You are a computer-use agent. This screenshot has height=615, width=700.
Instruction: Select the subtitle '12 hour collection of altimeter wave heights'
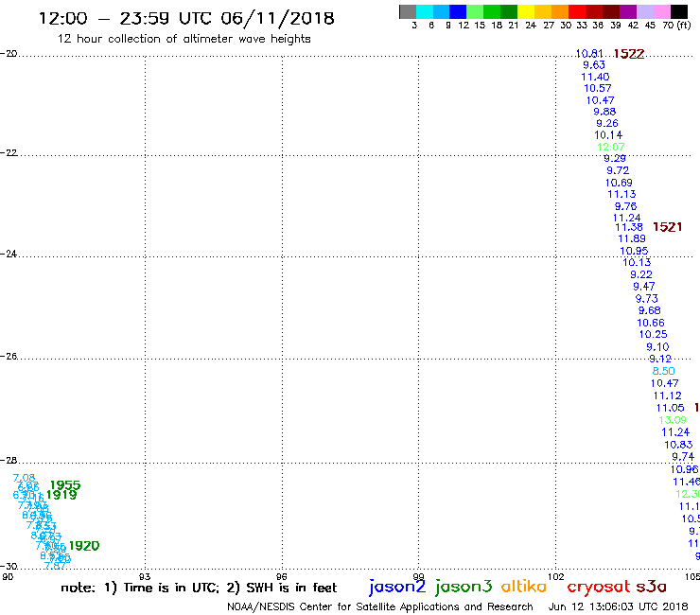184,39
